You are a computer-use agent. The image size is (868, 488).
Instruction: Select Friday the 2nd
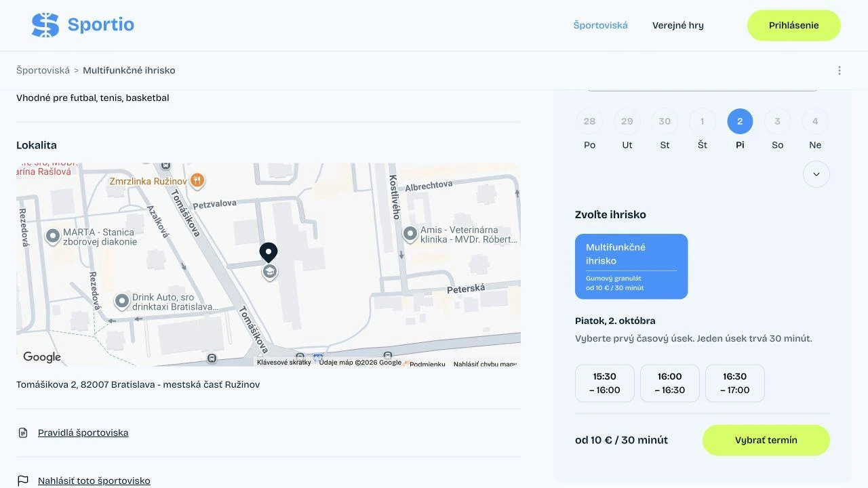click(740, 121)
